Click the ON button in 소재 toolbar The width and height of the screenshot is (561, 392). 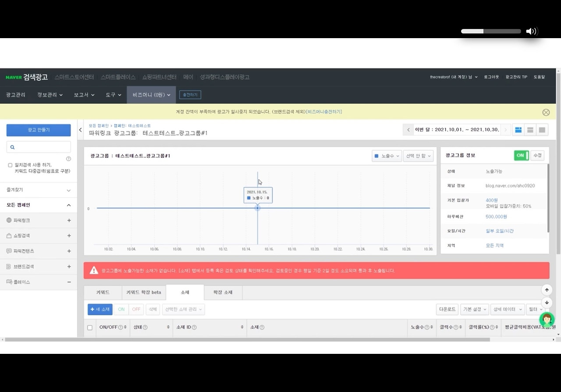pos(121,310)
